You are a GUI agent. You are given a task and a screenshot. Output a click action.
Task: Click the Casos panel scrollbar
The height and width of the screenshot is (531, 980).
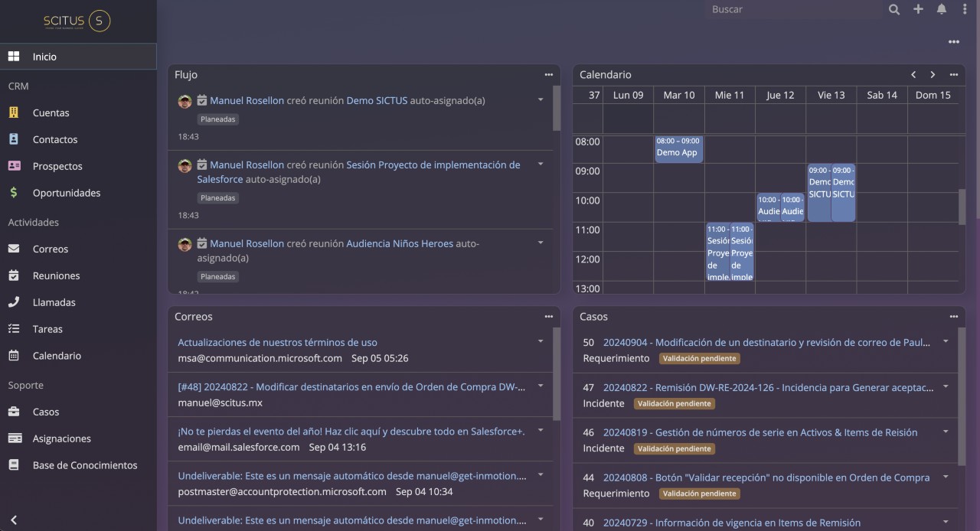click(962, 396)
